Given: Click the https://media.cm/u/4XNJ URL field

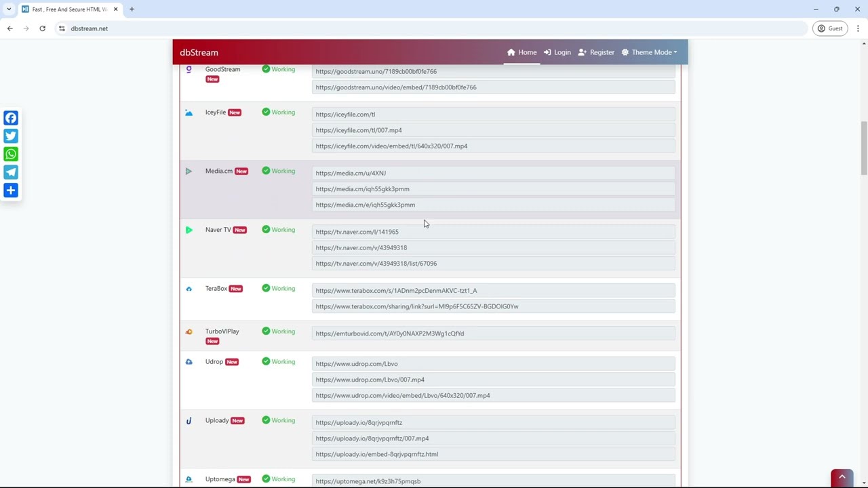Looking at the screenshot, I should (x=494, y=173).
